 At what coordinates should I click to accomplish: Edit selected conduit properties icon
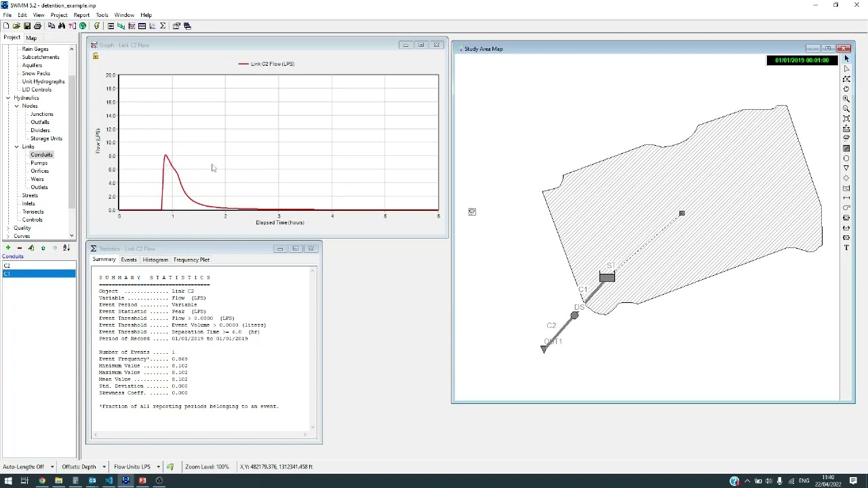click(x=31, y=248)
